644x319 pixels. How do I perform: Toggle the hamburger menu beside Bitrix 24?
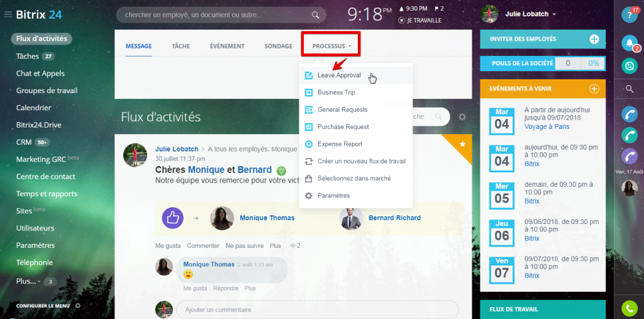tap(8, 15)
